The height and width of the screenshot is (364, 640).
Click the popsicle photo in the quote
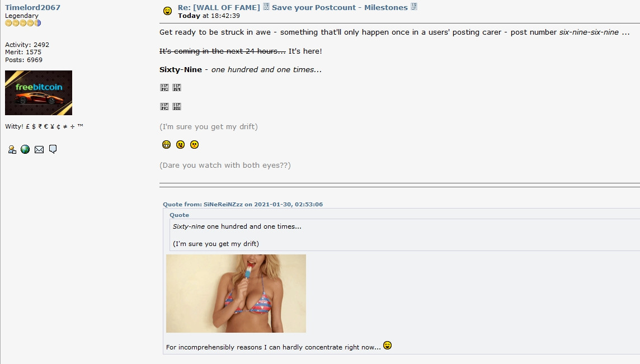point(236,294)
